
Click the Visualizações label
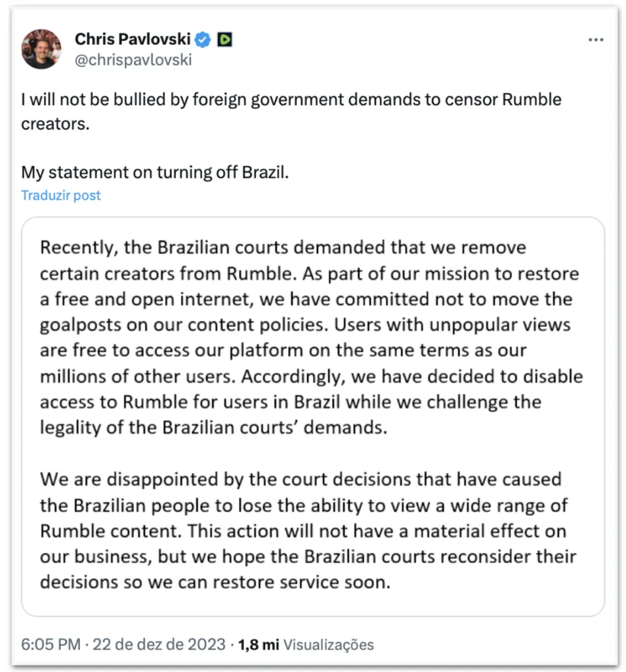[329, 644]
